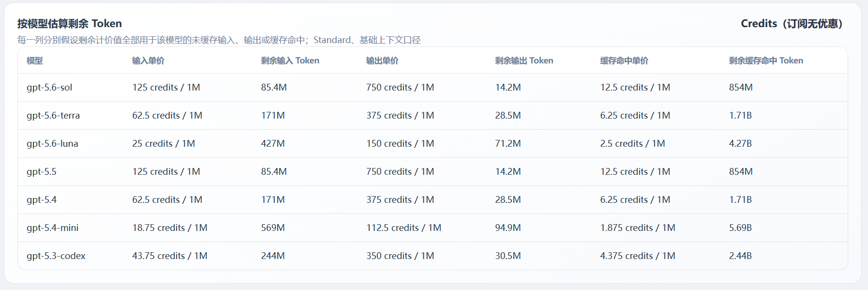
Task: Click 14.2M remaining output in gpt-5.6-sol row
Action: tap(508, 88)
